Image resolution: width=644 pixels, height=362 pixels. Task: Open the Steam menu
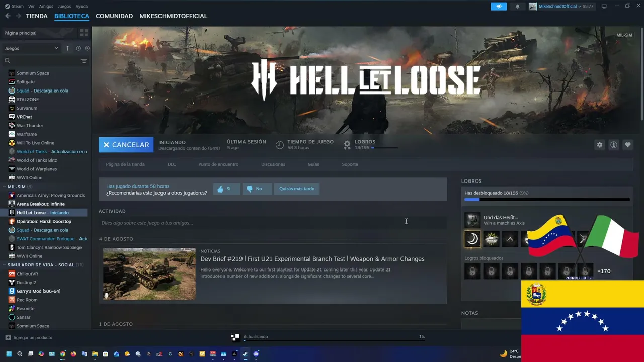point(17,6)
